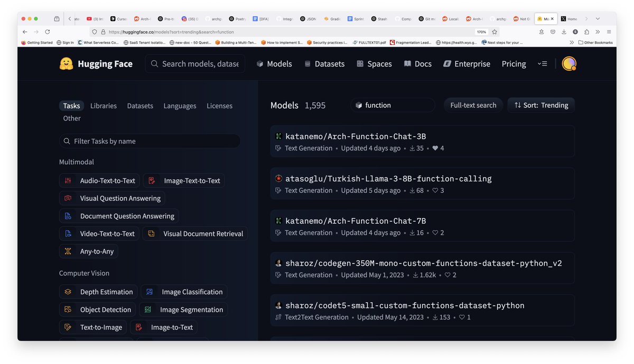Go back using browser back arrow
The image size is (634, 364).
24,32
